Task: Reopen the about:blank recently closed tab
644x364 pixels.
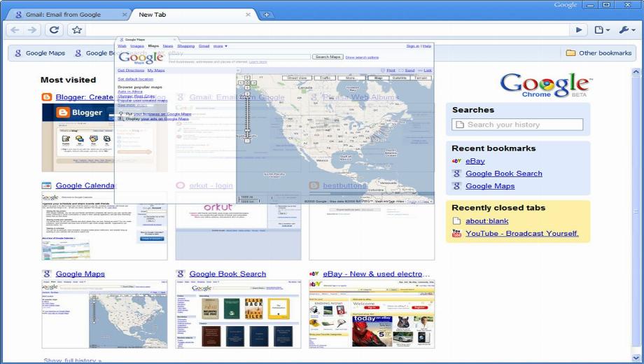Action: tap(487, 220)
